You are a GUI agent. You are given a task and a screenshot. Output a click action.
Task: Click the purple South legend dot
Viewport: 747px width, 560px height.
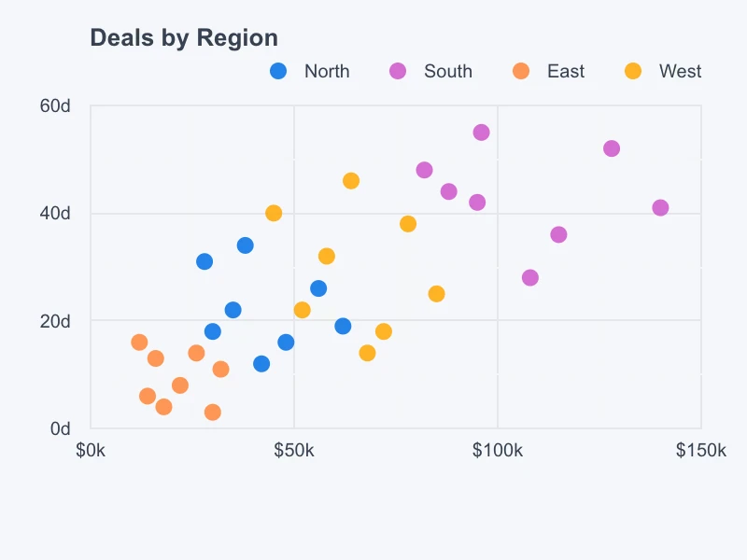[x=398, y=71]
